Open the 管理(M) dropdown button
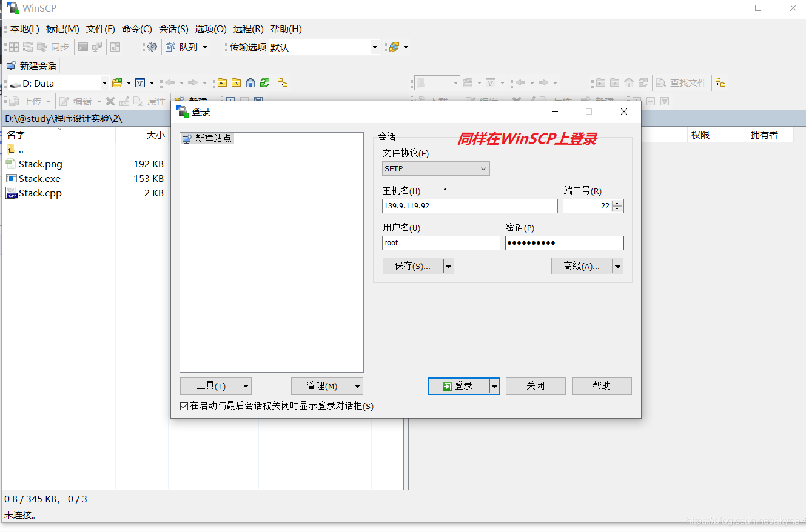The width and height of the screenshot is (806, 532). pyautogui.click(x=327, y=386)
